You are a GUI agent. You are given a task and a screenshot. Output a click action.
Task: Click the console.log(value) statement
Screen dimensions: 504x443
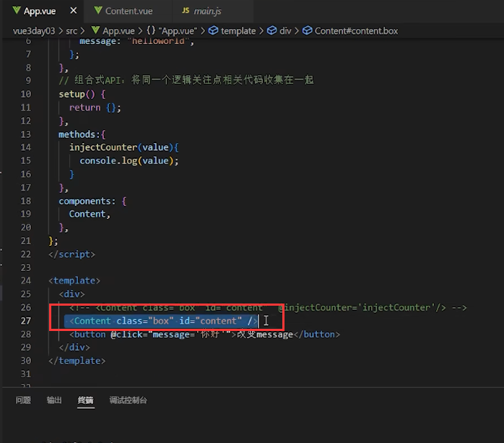pyautogui.click(x=129, y=161)
